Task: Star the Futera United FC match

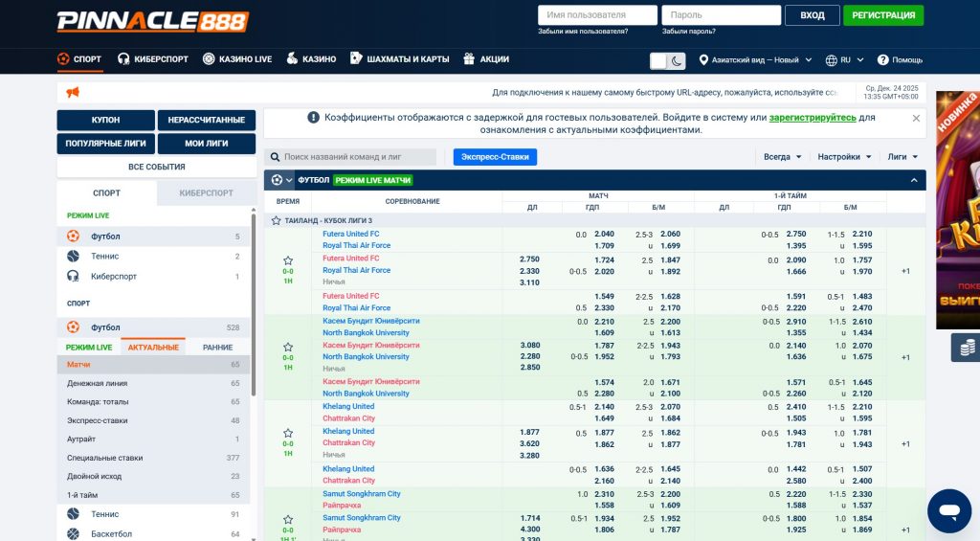Action: coord(288,260)
